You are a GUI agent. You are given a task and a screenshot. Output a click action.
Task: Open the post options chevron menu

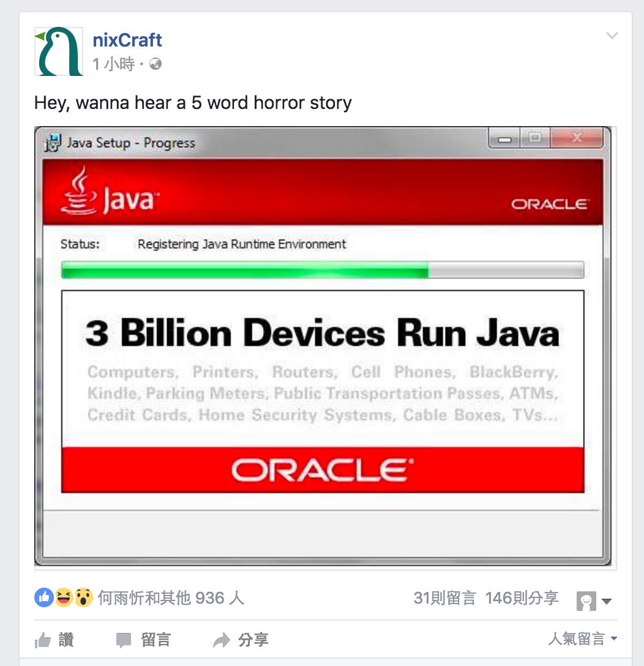click(612, 36)
